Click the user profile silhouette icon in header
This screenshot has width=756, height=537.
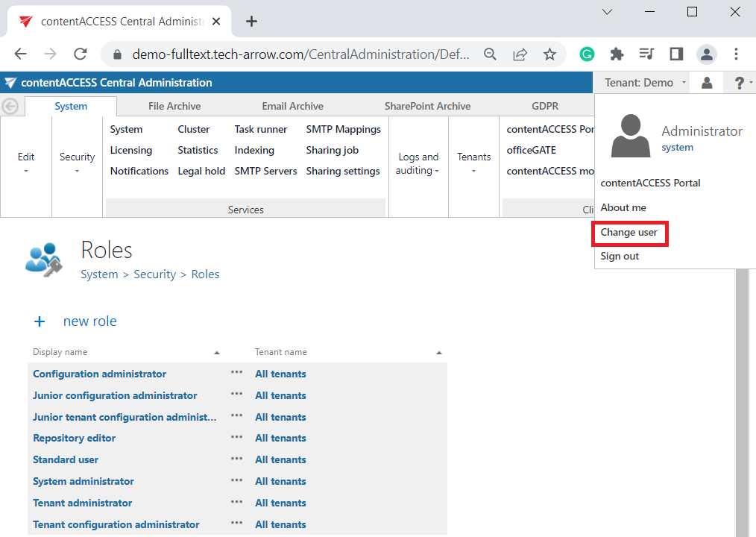point(706,83)
